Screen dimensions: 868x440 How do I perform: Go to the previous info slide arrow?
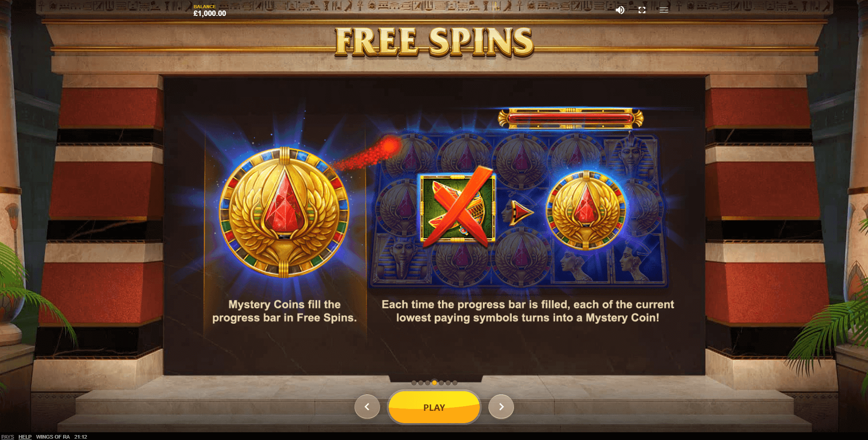click(367, 407)
